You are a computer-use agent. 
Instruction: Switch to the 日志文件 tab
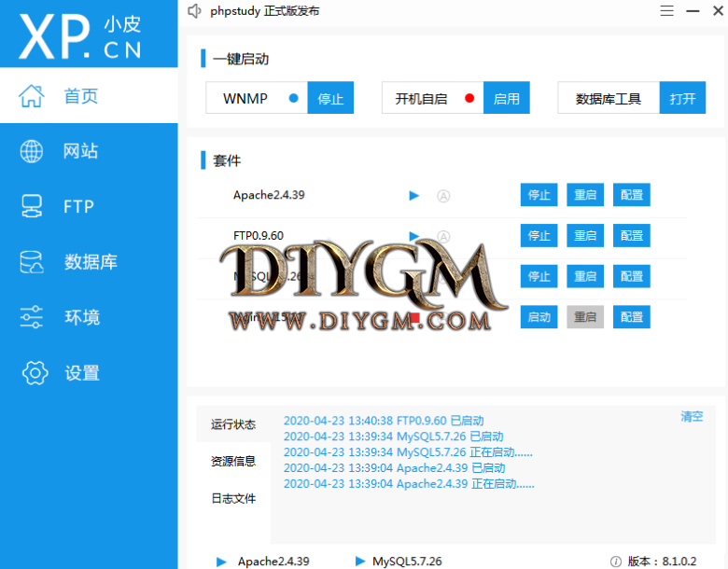point(233,498)
